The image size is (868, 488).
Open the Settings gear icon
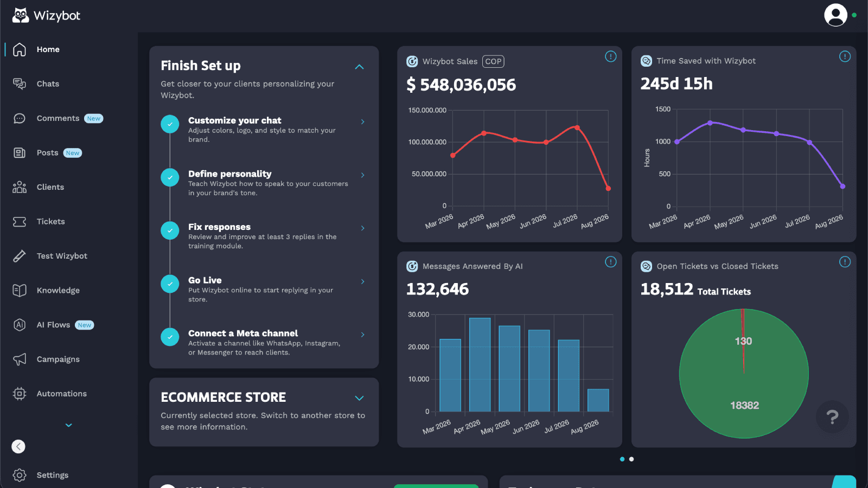(20, 475)
